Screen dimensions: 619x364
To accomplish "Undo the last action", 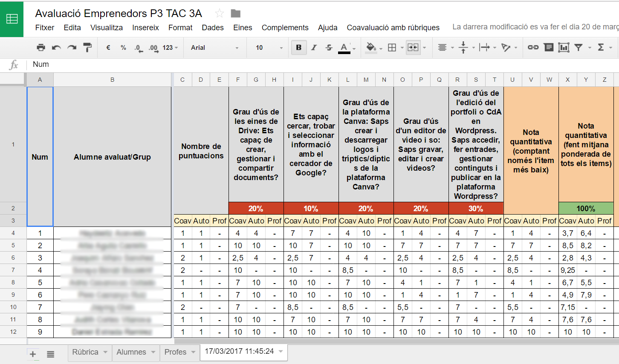I will point(56,47).
